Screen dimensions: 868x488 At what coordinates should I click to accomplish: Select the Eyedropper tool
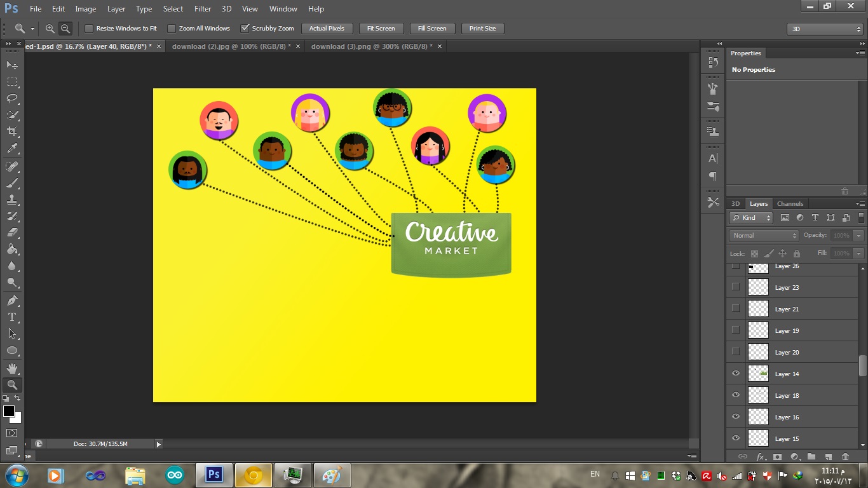click(12, 149)
